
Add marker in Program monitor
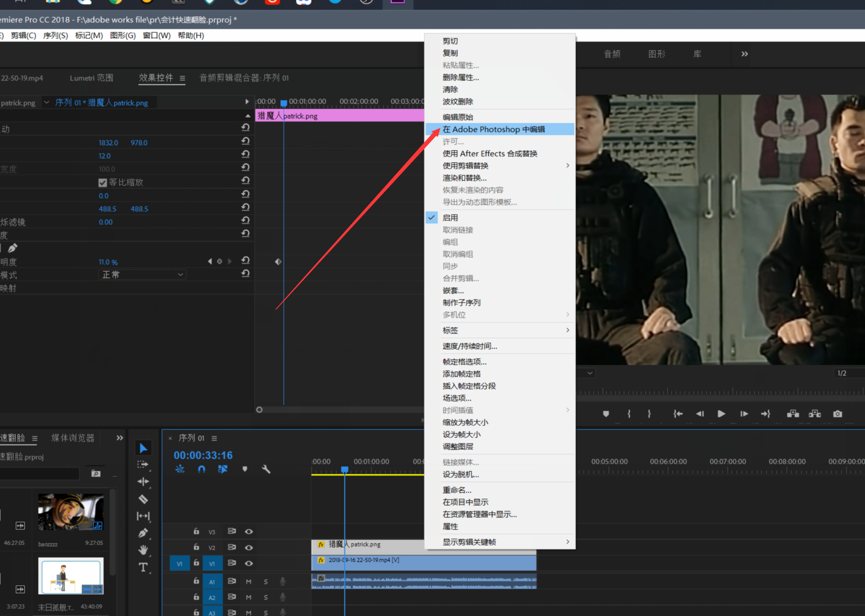606,414
